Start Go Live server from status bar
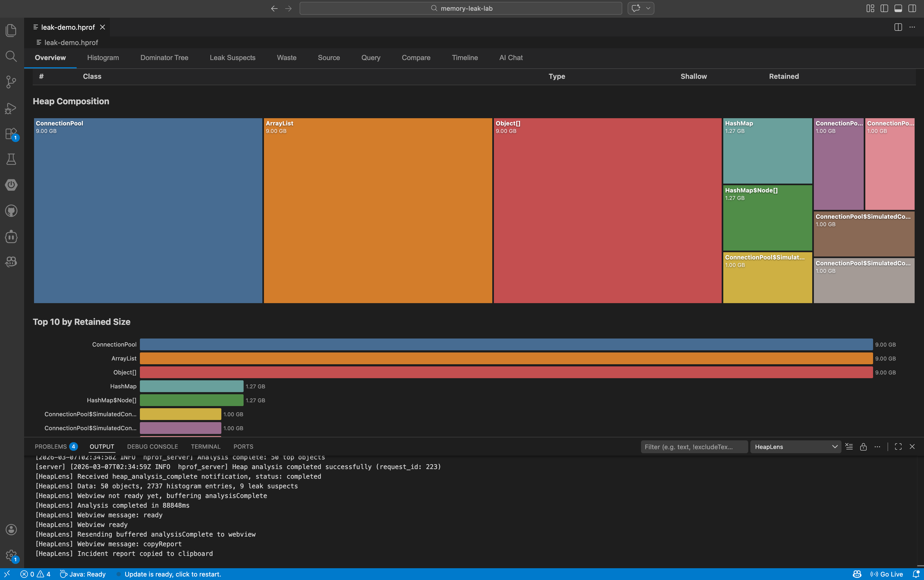 (x=887, y=574)
